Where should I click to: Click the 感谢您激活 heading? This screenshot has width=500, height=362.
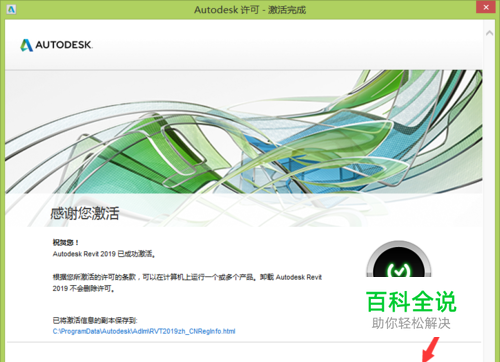85,213
